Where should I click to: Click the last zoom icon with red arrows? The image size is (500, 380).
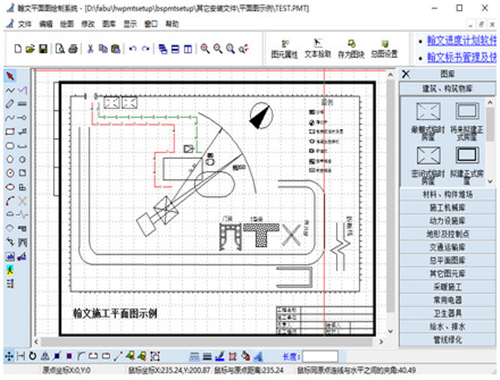[x=244, y=49]
